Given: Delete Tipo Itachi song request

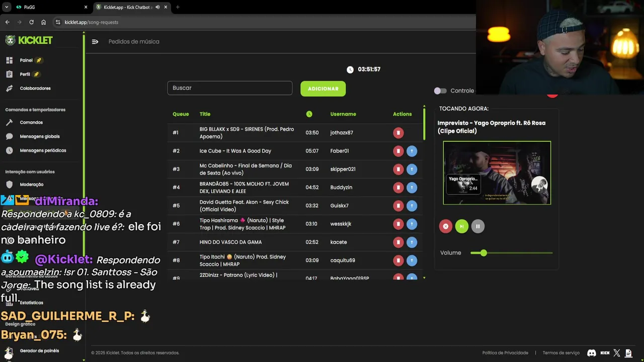Looking at the screenshot, I should (398, 260).
